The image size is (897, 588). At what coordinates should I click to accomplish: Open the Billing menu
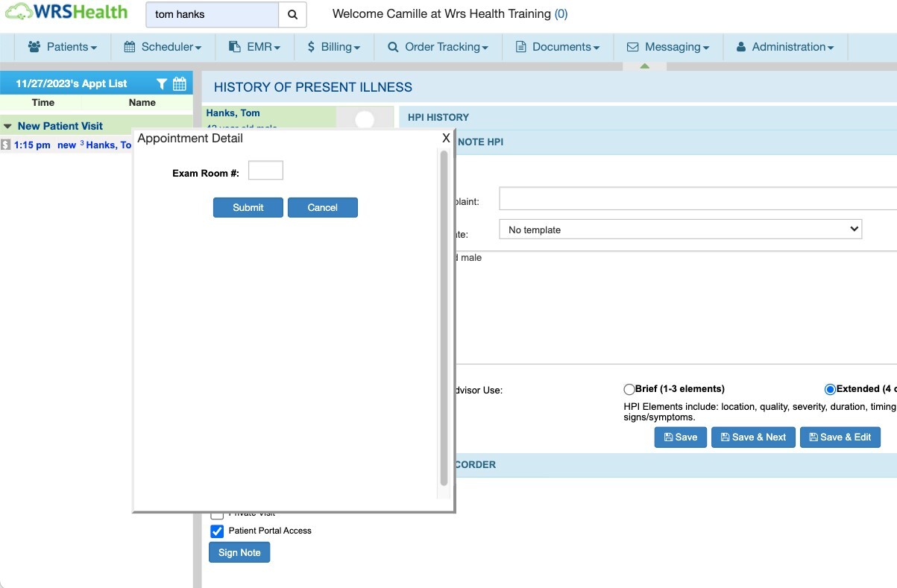point(333,47)
